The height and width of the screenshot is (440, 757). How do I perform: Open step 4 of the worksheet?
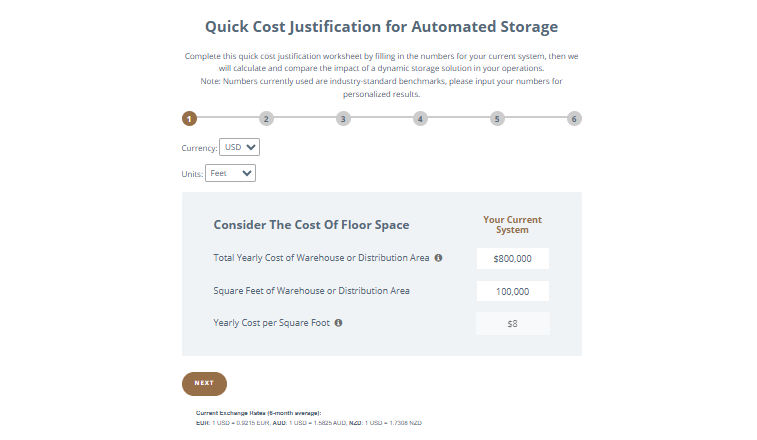point(420,118)
